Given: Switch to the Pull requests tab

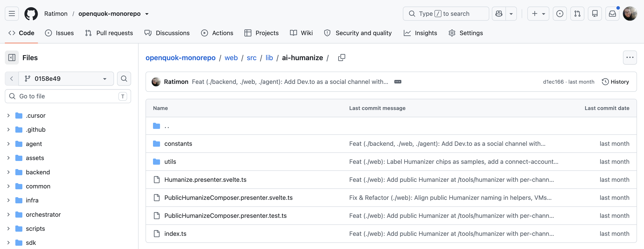Looking at the screenshot, I should pyautogui.click(x=109, y=33).
